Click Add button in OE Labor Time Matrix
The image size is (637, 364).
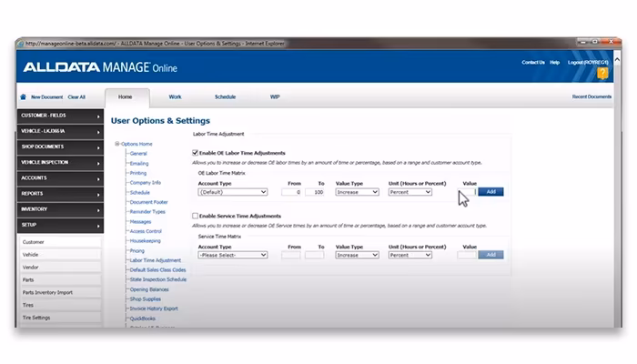(x=490, y=192)
